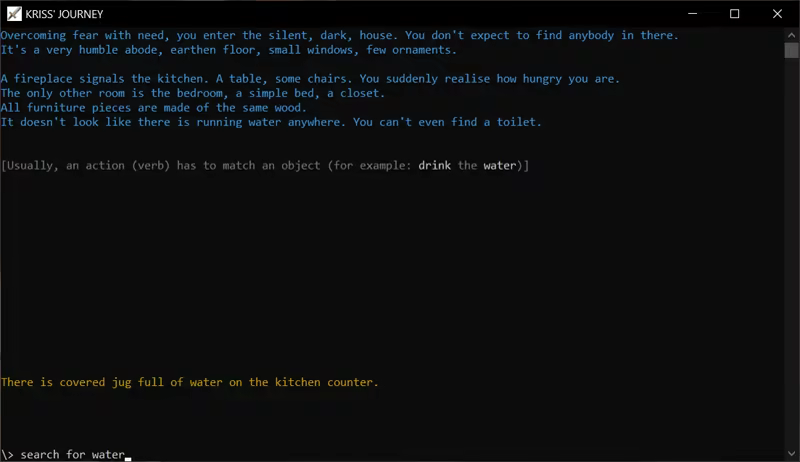Screen dimensions: 800x462
Task: Click the yellow covered jug response line
Action: pos(190,382)
